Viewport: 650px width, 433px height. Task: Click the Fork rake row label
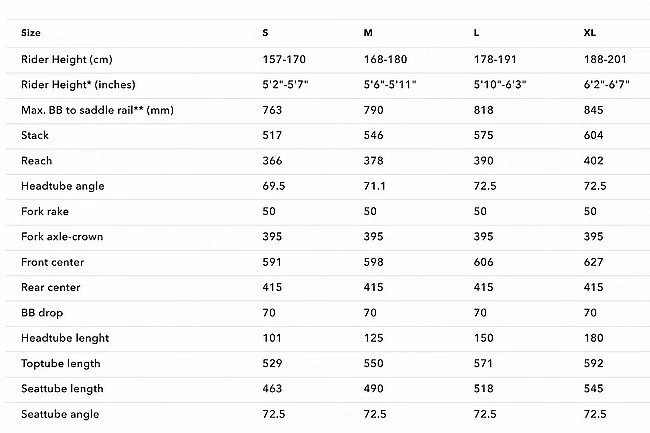[45, 211]
